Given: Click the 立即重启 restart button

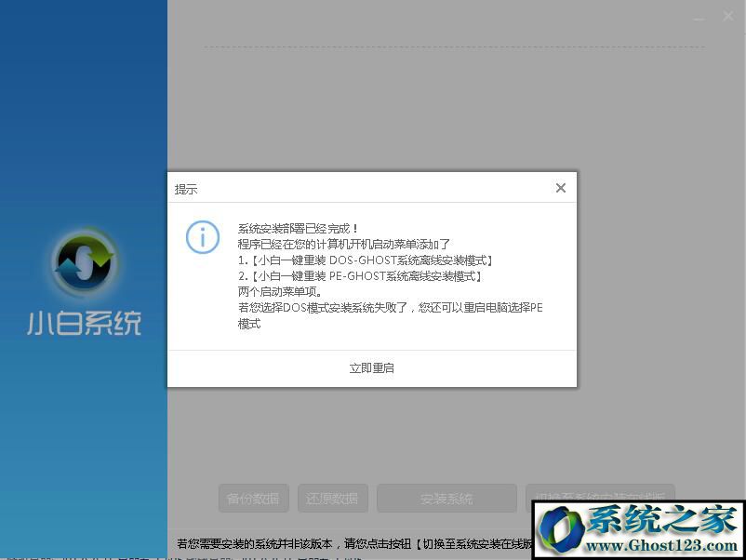Looking at the screenshot, I should 371,368.
